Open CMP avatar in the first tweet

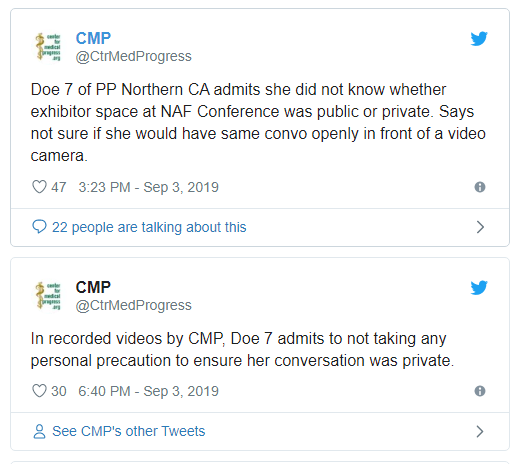pos(49,47)
